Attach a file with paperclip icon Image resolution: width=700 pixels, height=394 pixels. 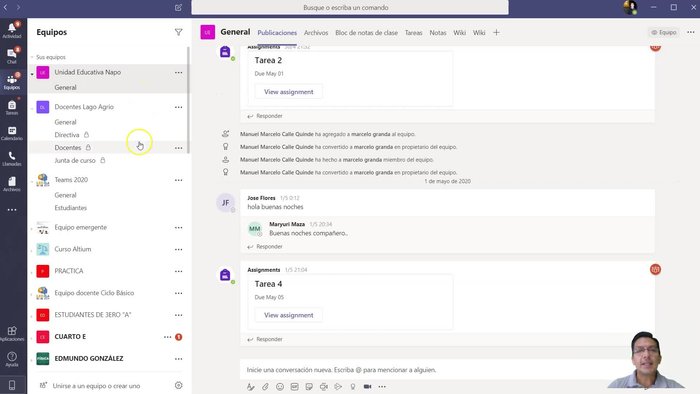pyautogui.click(x=265, y=386)
